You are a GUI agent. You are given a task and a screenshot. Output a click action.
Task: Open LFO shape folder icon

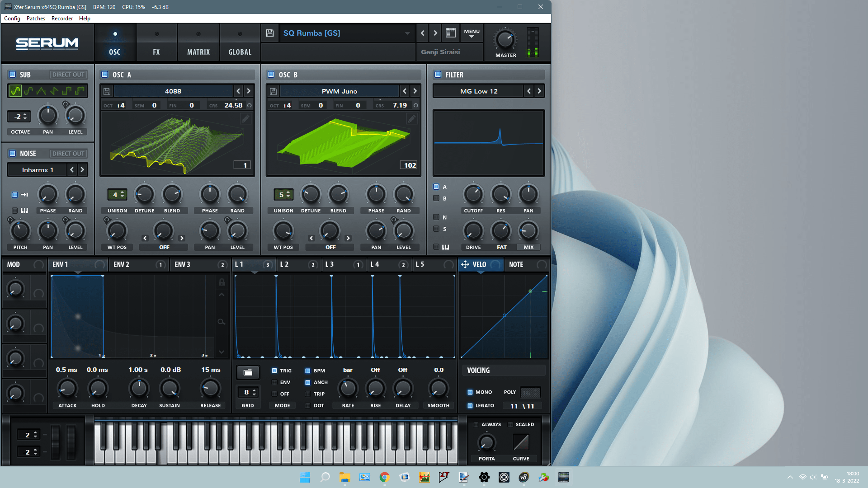248,372
